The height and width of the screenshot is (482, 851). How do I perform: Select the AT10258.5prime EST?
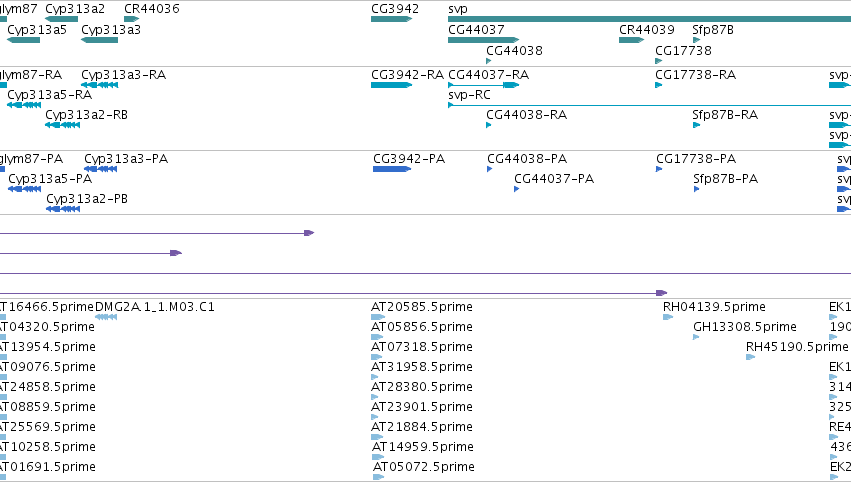click(3, 457)
